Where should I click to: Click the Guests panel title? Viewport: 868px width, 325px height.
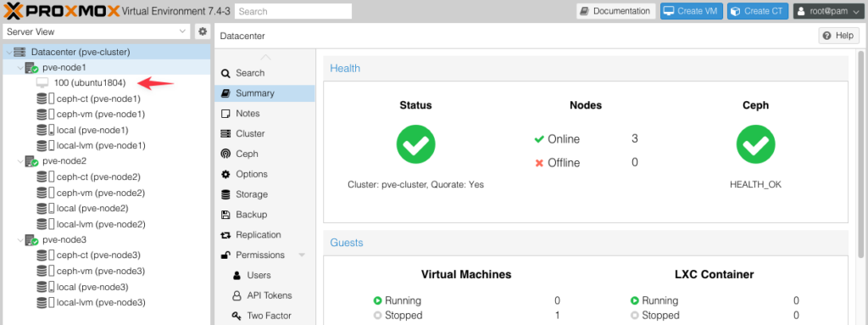(347, 243)
